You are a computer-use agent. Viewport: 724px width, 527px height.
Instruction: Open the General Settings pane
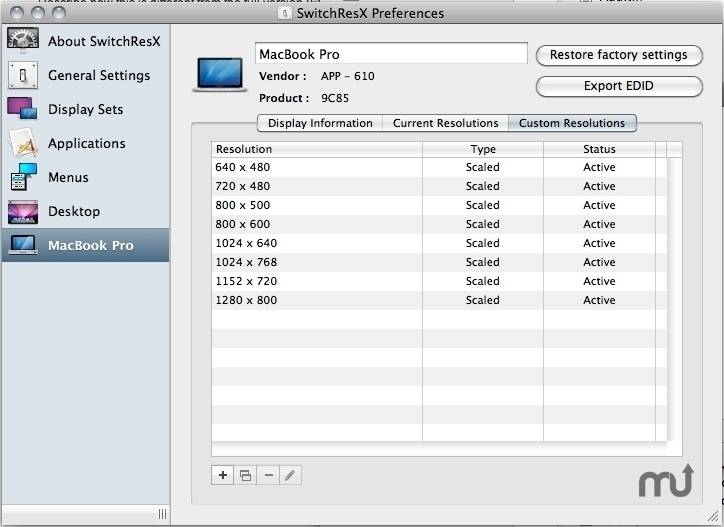[99, 75]
